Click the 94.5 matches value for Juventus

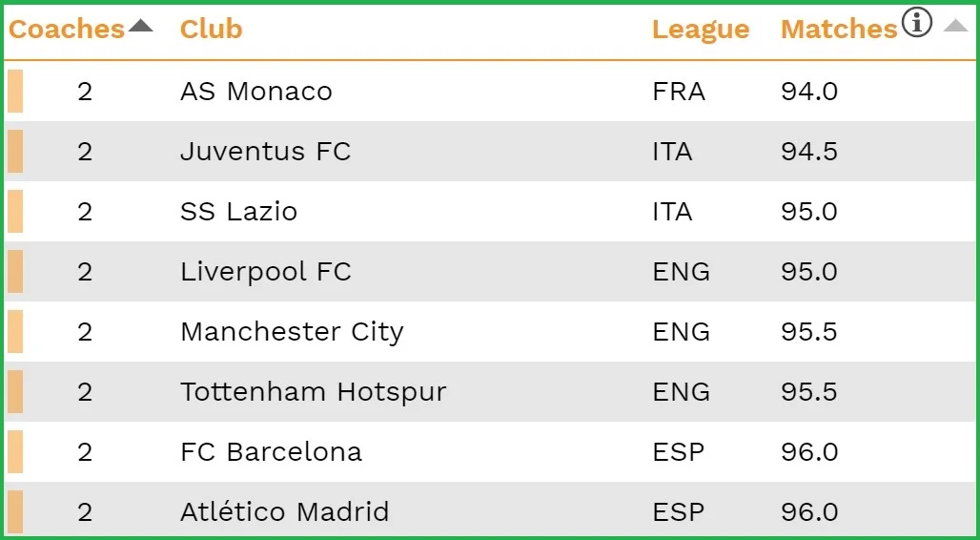pos(808,152)
